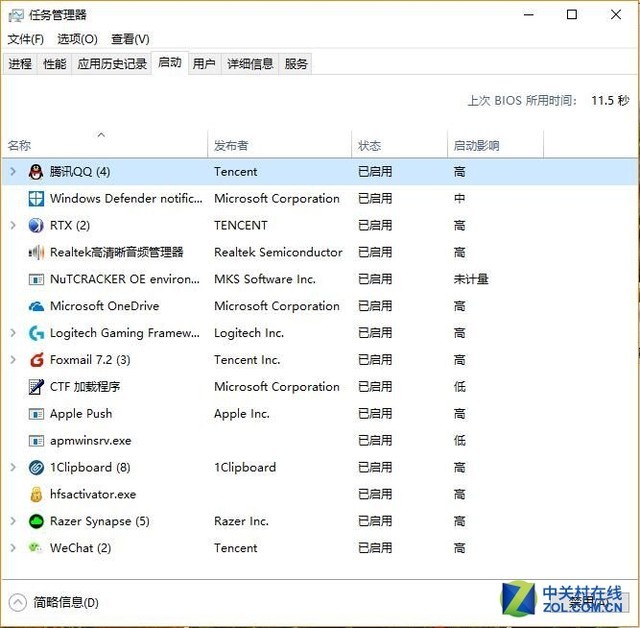Click the 已启用 status for 腾讯QQ
The image size is (640, 628).
click(x=375, y=172)
